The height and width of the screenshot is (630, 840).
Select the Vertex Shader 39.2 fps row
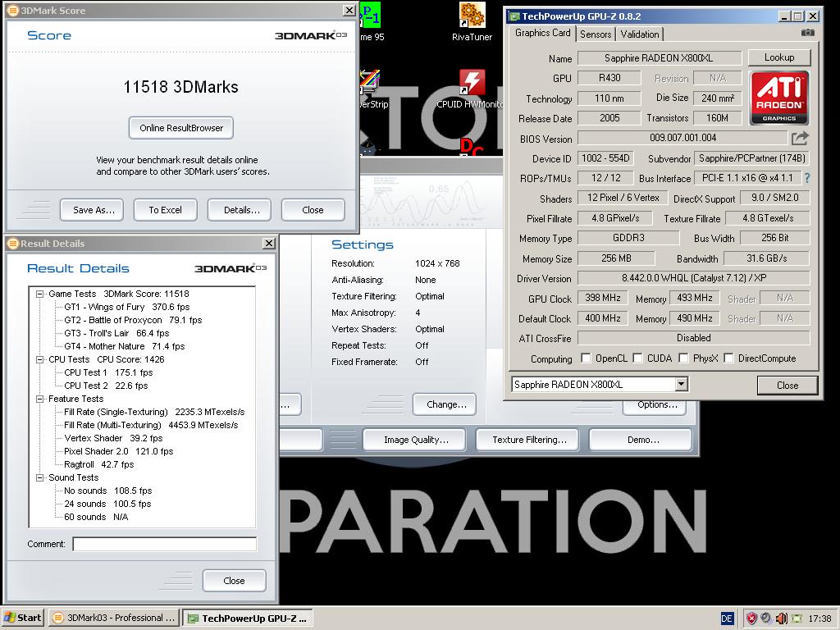click(x=113, y=438)
